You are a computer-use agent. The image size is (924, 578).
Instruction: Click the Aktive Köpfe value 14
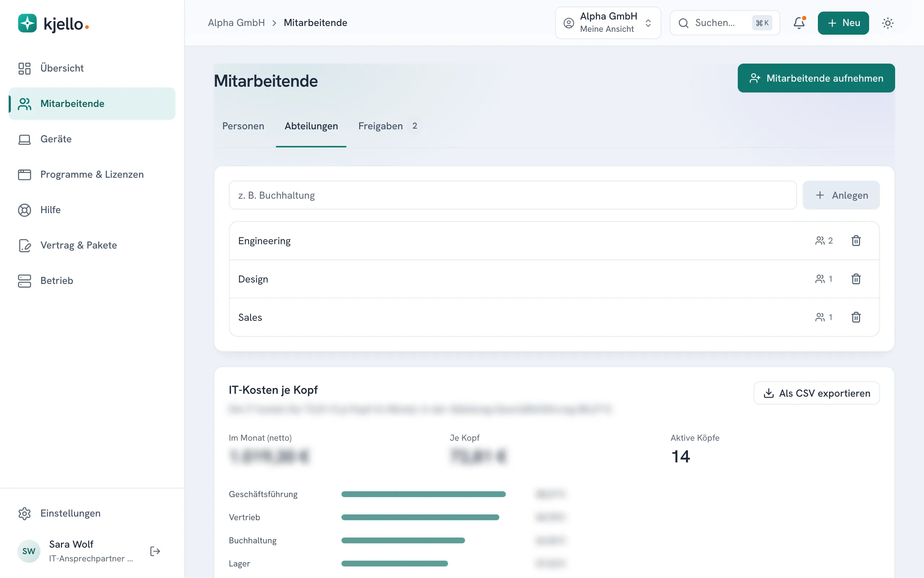[680, 456]
